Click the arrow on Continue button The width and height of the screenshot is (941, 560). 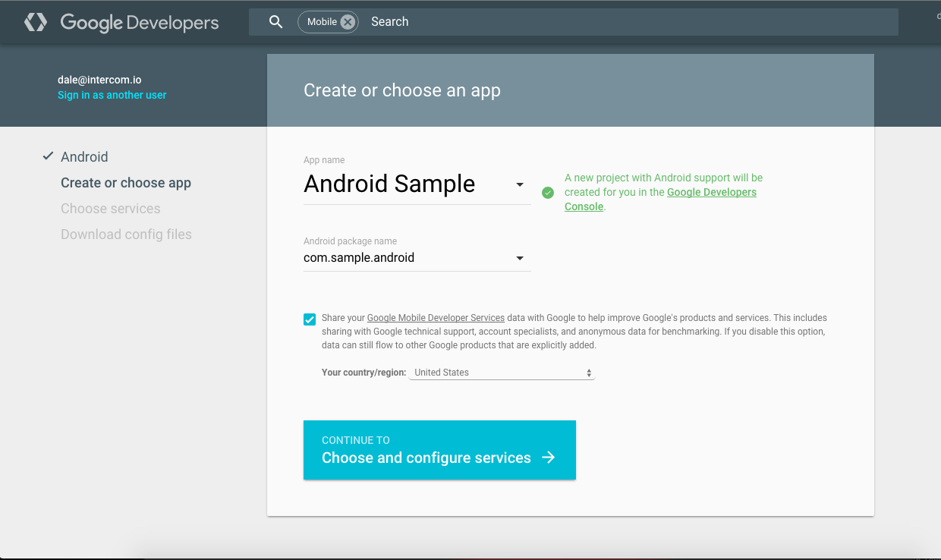[x=549, y=458]
